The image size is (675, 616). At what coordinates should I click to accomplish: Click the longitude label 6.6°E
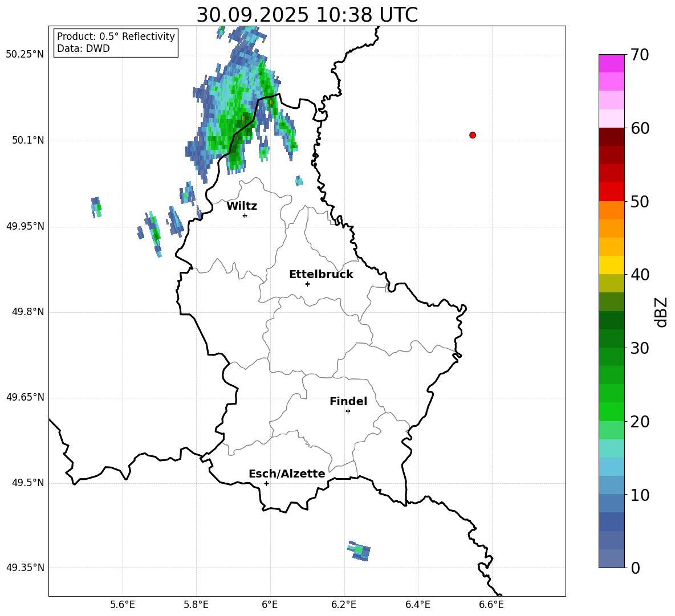point(491,605)
